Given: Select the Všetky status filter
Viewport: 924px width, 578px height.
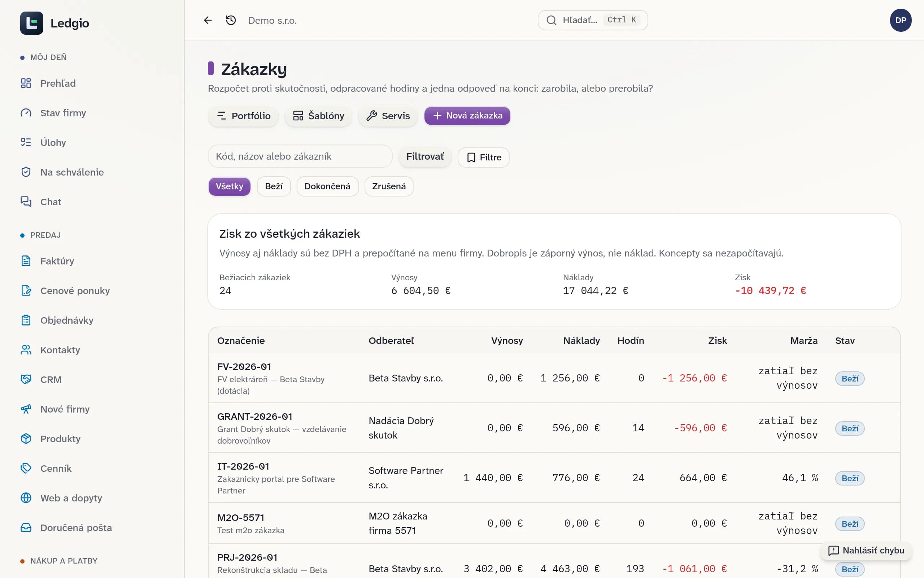Looking at the screenshot, I should coord(230,186).
